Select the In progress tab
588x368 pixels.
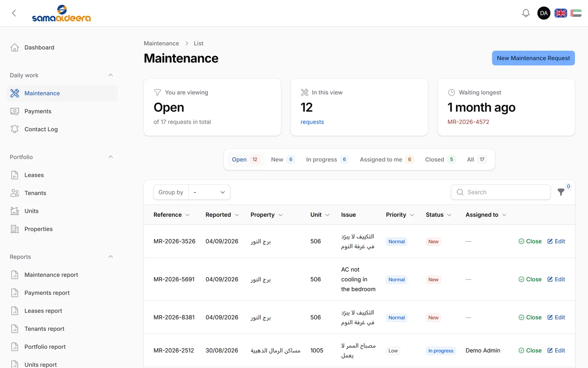click(x=327, y=159)
